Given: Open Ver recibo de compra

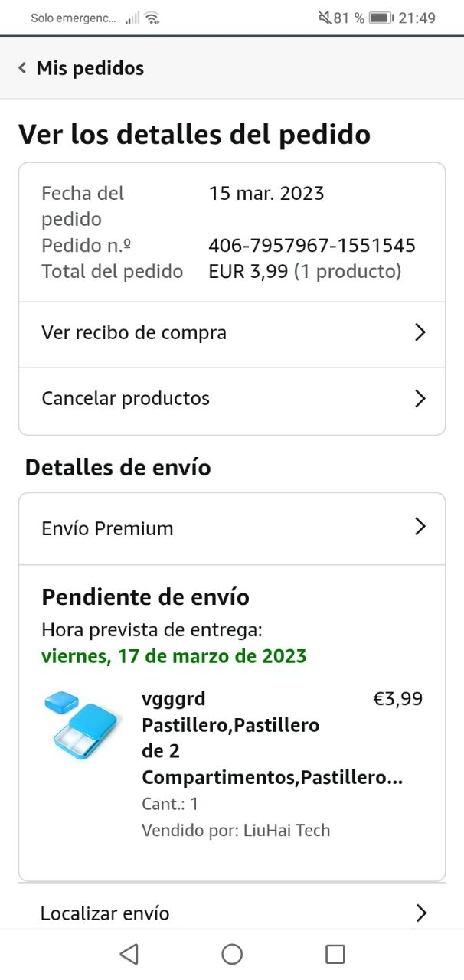Looking at the screenshot, I should click(232, 334).
